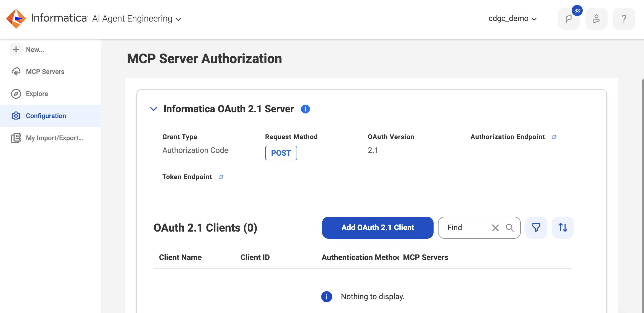The height and width of the screenshot is (313, 644).
Task: Click the OAuth Version value '2.1'
Action: (373, 150)
